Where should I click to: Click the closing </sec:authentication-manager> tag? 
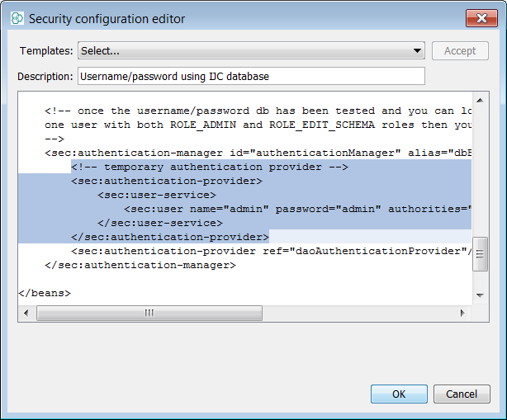[140, 265]
